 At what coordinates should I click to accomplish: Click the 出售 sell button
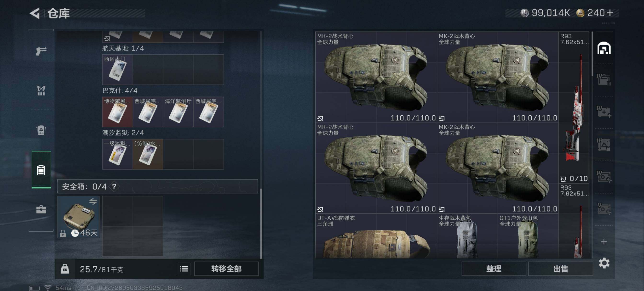coord(560,269)
